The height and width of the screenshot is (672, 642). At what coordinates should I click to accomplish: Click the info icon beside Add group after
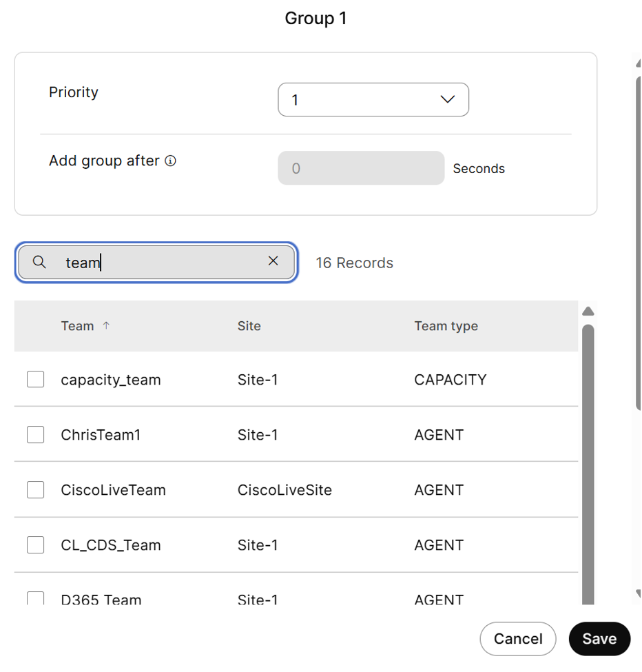tap(171, 161)
